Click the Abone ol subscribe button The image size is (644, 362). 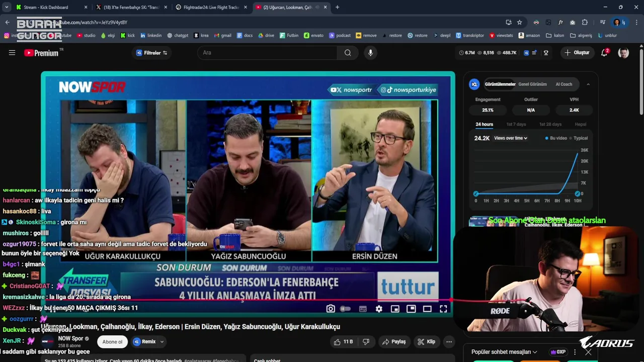pos(112,342)
